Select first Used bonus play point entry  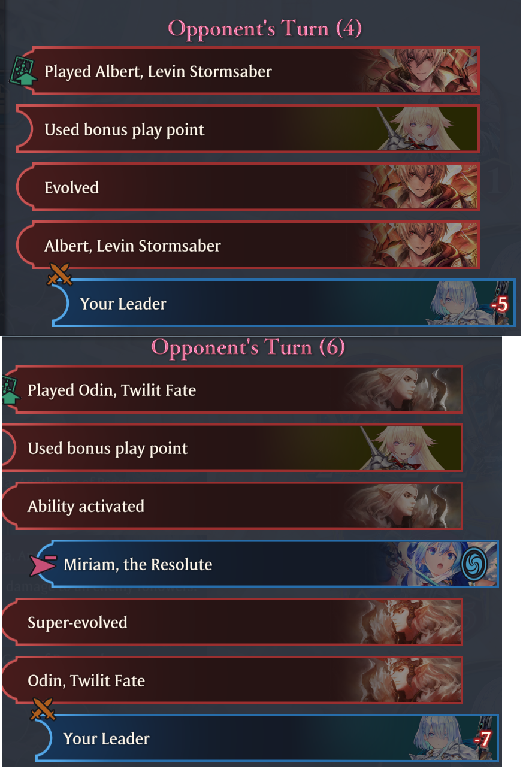click(x=247, y=129)
